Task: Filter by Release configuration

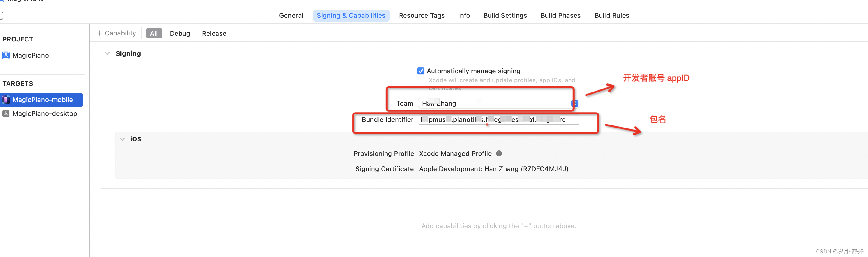Action: click(x=214, y=33)
